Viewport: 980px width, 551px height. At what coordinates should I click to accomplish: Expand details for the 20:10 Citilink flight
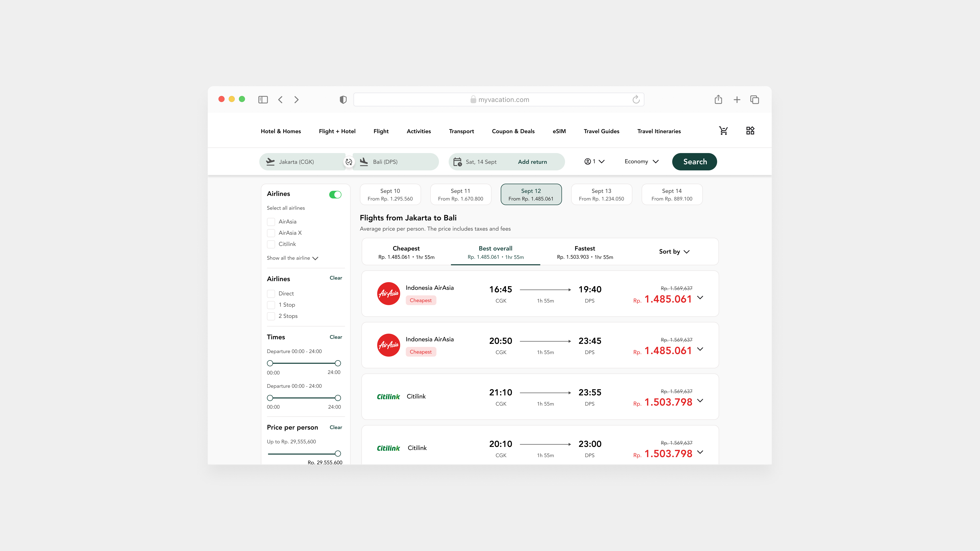click(x=700, y=452)
